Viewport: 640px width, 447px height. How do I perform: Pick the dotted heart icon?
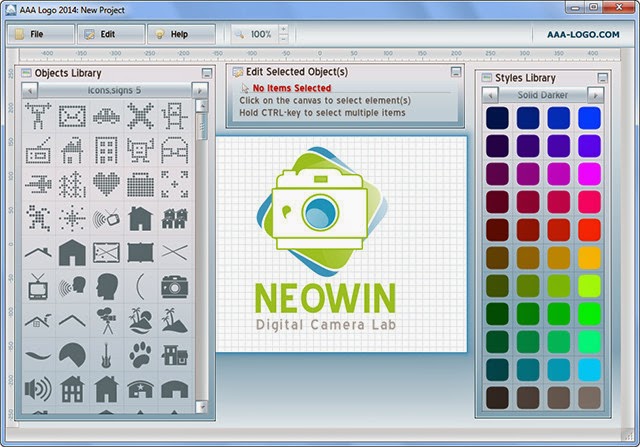click(107, 184)
